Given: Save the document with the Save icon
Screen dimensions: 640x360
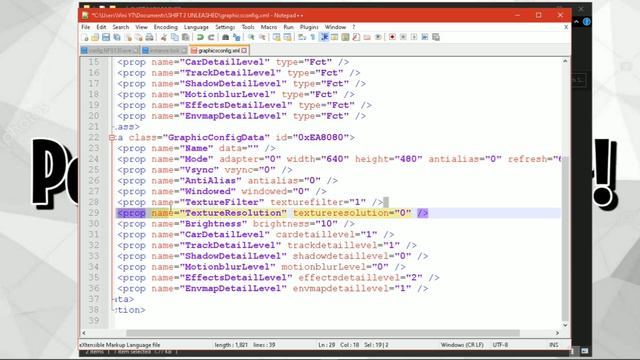Looking at the screenshot, I should click(x=106, y=37).
